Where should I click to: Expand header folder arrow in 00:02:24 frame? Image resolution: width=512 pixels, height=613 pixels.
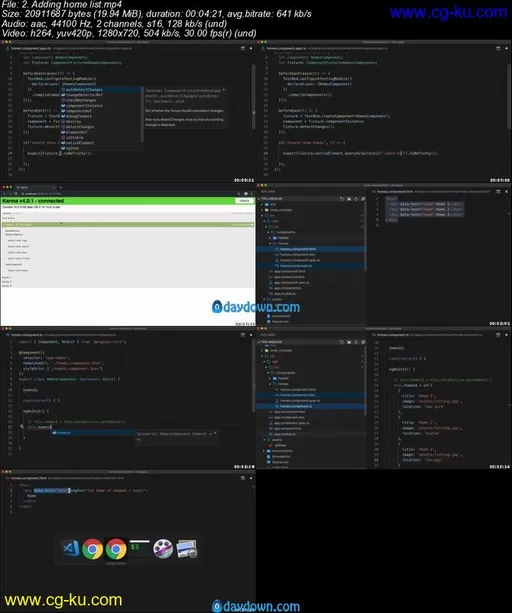coord(270,378)
